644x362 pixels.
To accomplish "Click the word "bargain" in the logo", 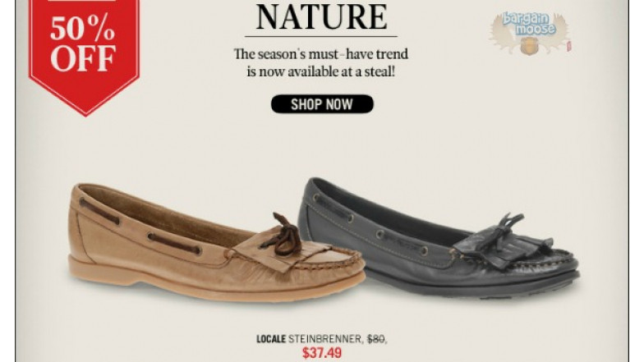I will tap(527, 19).
